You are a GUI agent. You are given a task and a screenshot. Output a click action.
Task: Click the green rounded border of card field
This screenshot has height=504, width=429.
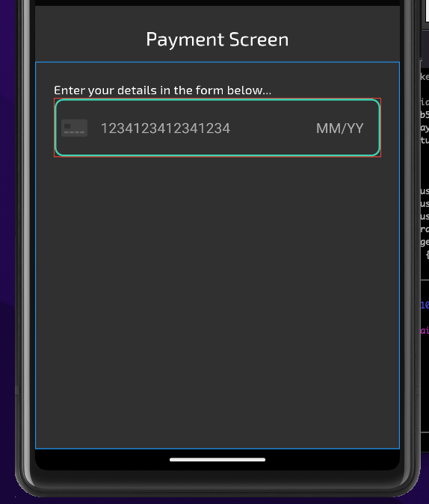[x=217, y=100]
